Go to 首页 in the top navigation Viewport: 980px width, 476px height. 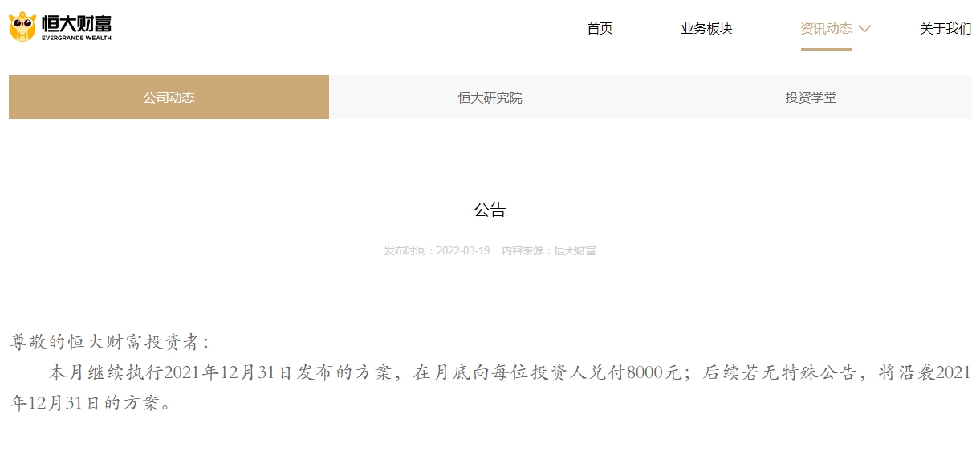pyautogui.click(x=600, y=29)
